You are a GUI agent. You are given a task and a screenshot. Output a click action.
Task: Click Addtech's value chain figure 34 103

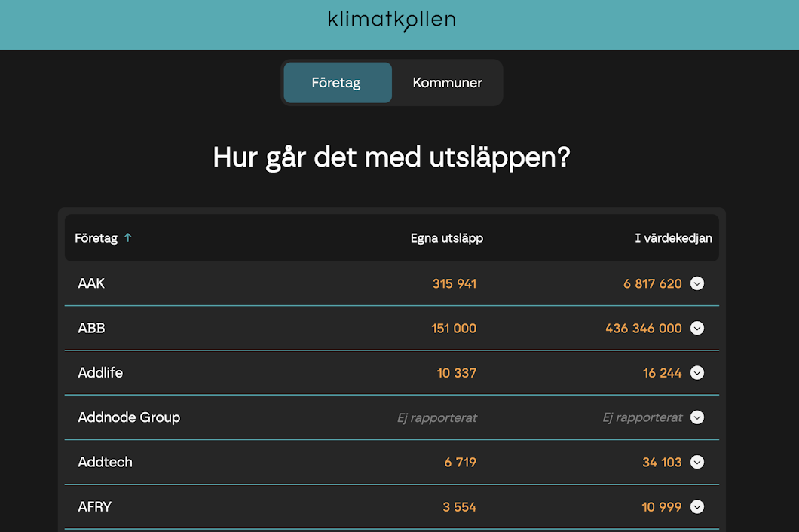coord(662,462)
